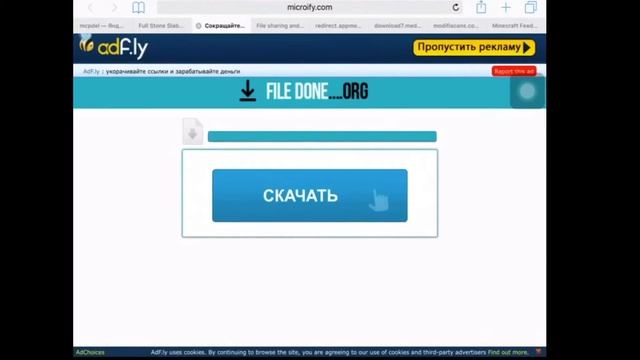
Task: Switch to the Full Stone Slab tab
Action: click(x=161, y=26)
